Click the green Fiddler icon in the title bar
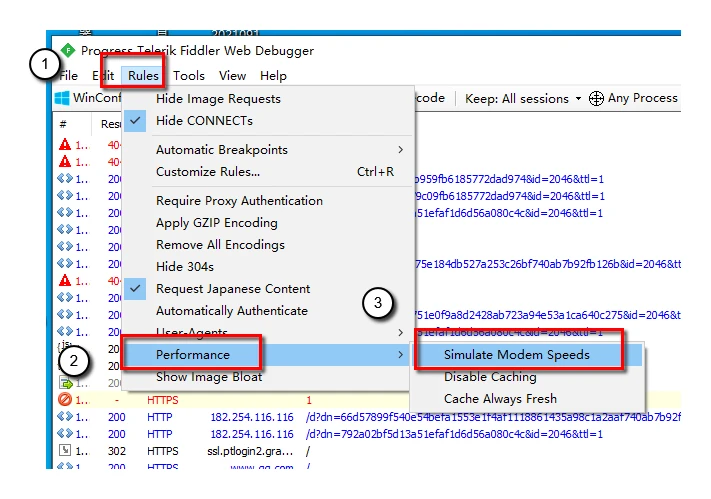Image resolution: width=711 pixels, height=499 pixels. click(68, 50)
